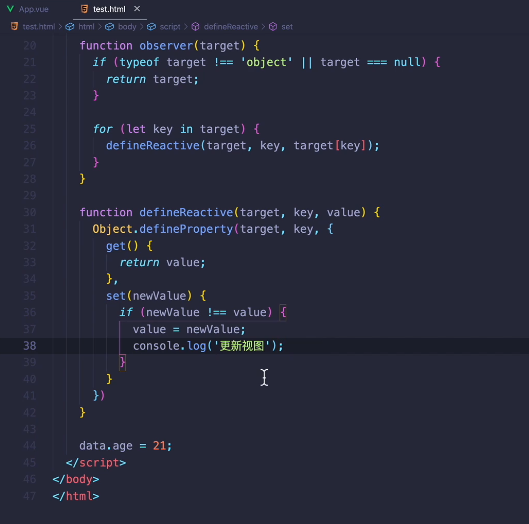The height and width of the screenshot is (524, 529).
Task: Click 'return value;' on line 33
Action: click(162, 263)
